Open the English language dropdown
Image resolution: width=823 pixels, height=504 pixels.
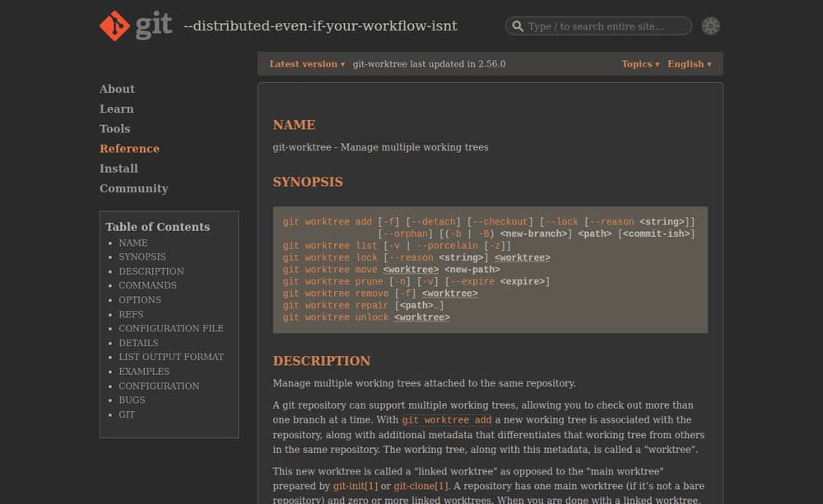(689, 64)
